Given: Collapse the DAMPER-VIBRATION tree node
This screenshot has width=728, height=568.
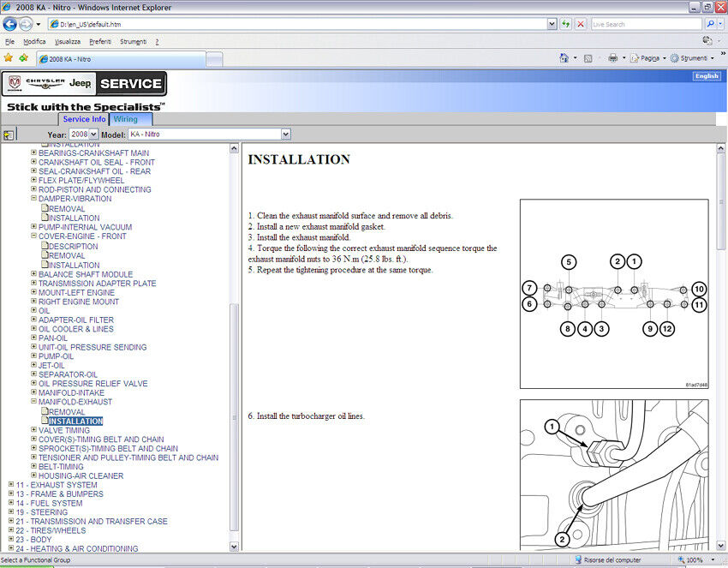Looking at the screenshot, I should tap(34, 199).
